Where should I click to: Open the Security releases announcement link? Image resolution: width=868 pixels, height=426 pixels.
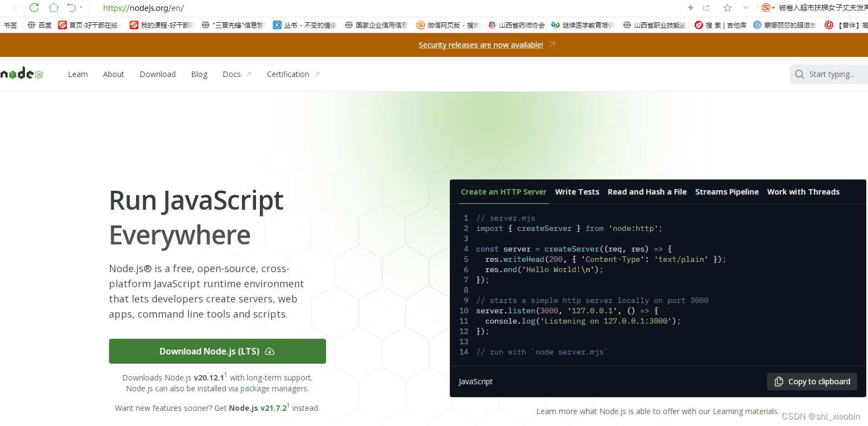(481, 45)
